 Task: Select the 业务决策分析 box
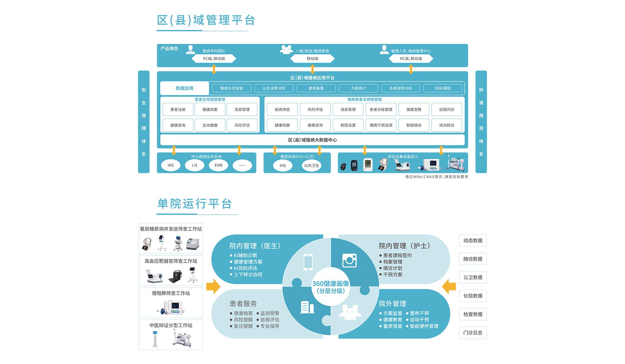coord(274,88)
